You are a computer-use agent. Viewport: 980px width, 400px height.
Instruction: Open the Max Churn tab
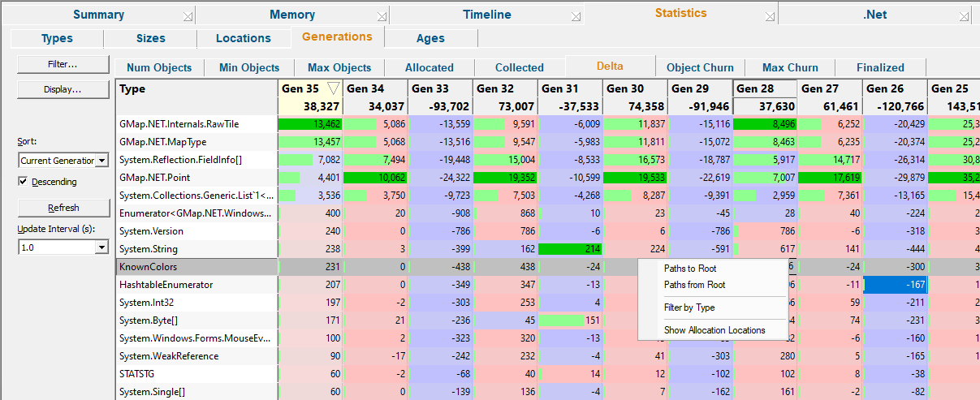pos(790,67)
